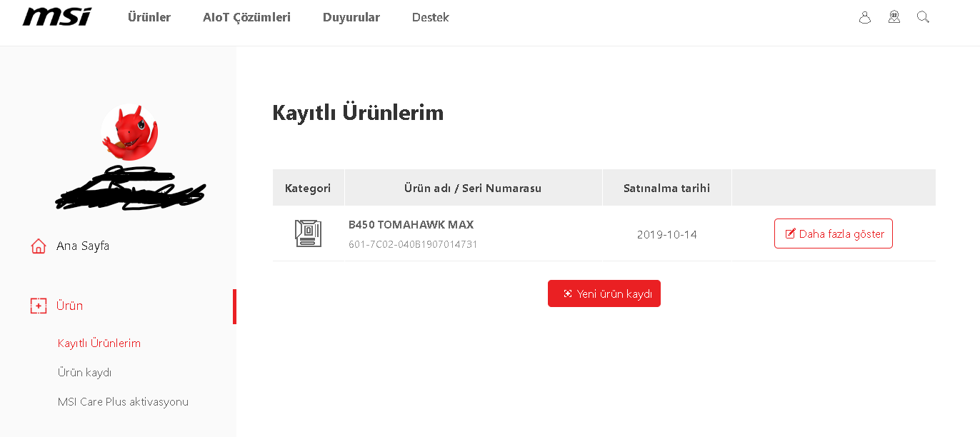Click serial number 601-7C02-040B1907014731

(x=413, y=244)
